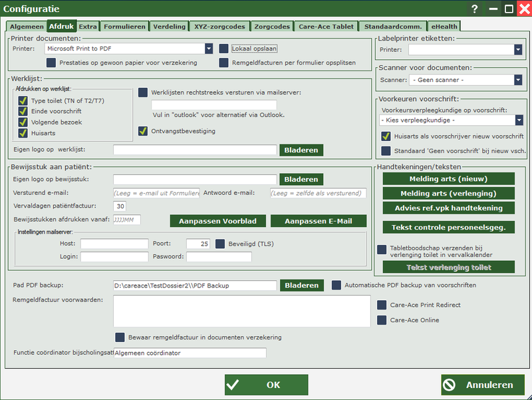This screenshot has width=532, height=400.
Task: Click the Aanpassen E-Mail button
Action: point(319,221)
